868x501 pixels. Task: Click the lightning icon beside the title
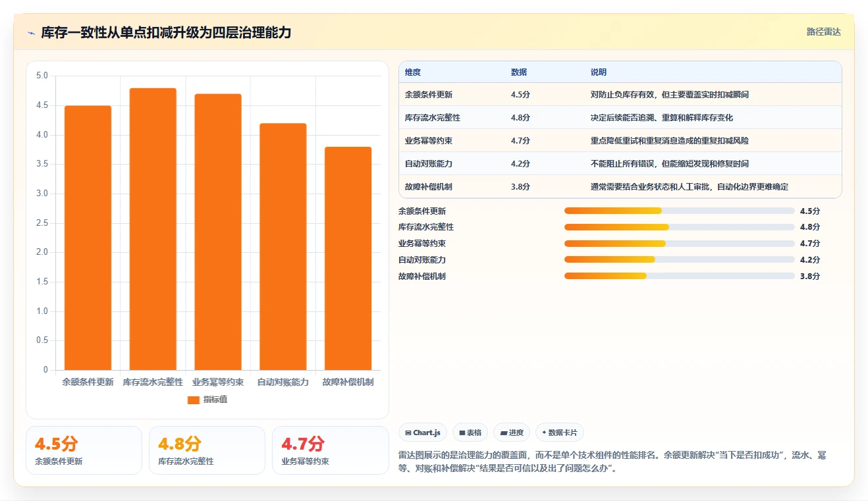point(31,33)
